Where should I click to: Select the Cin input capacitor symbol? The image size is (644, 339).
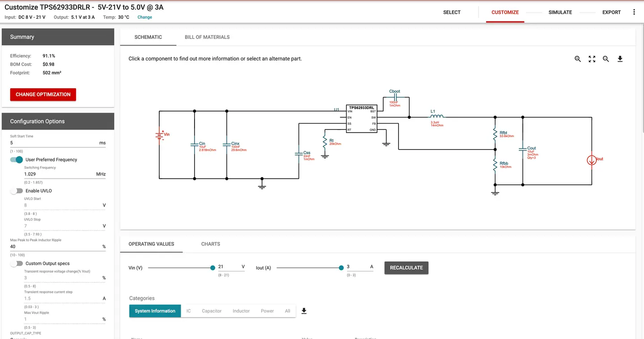(195, 145)
